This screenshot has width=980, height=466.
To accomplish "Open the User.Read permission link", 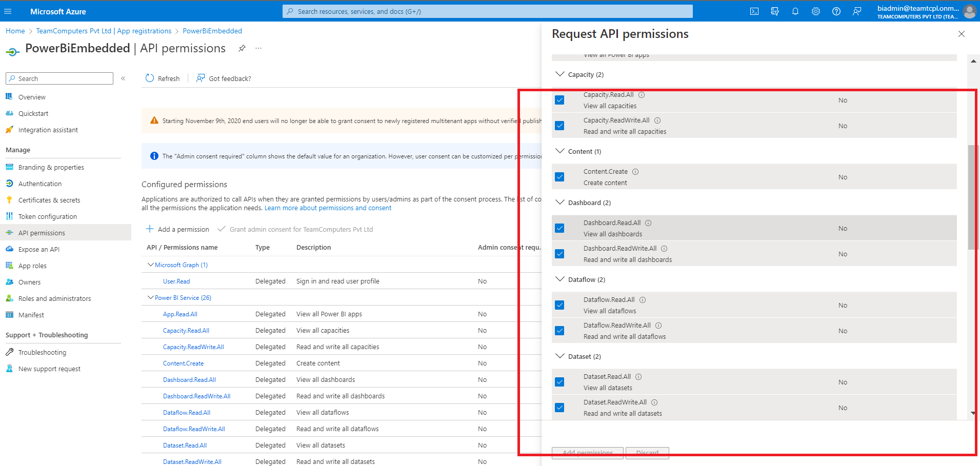I will point(176,281).
